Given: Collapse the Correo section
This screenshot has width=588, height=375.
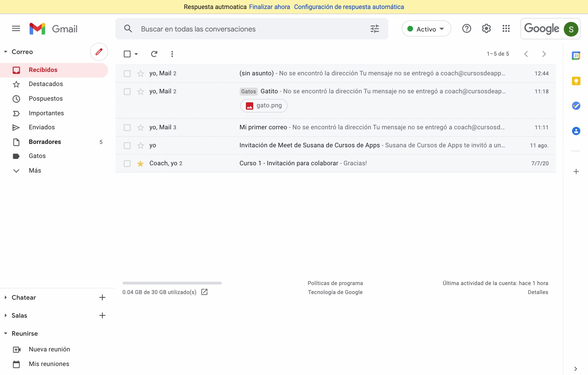Looking at the screenshot, I should click(x=6, y=52).
